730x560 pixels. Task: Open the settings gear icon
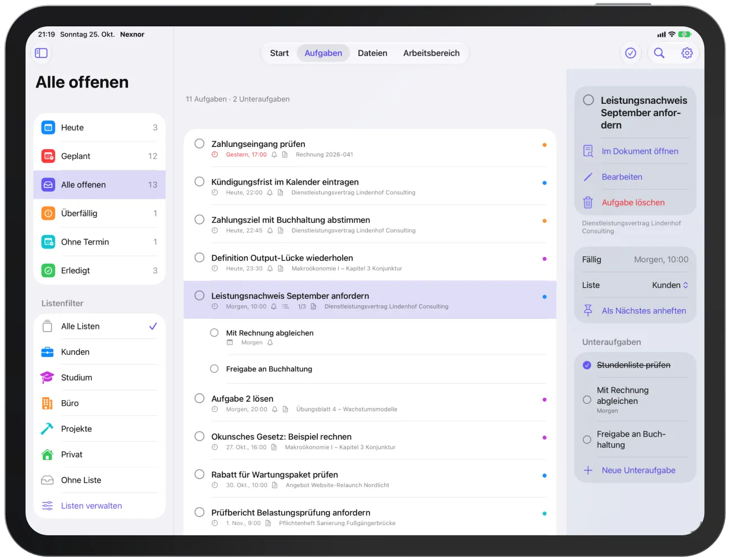tap(687, 53)
